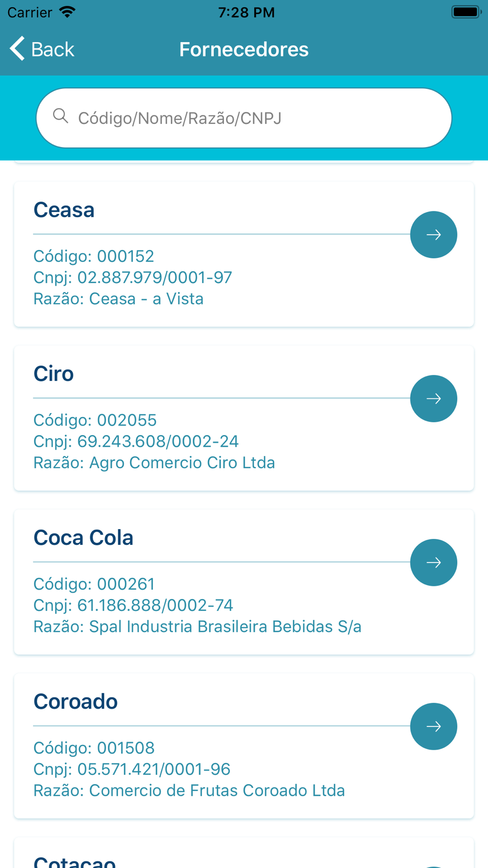Select the Coroado supplier title

(x=76, y=702)
